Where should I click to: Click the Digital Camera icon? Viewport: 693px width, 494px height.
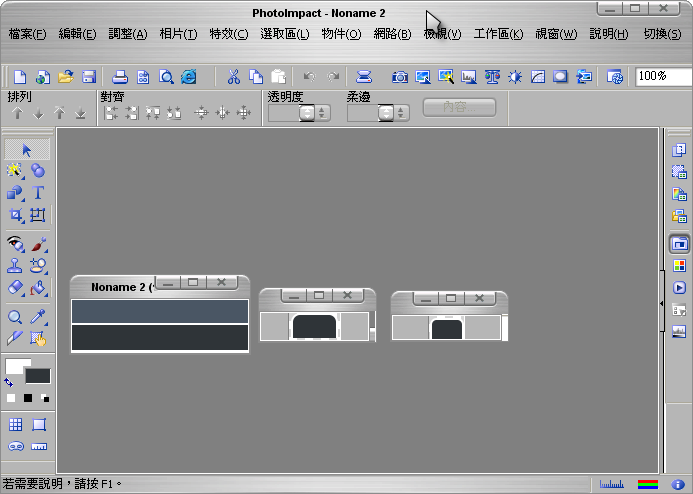click(x=400, y=77)
